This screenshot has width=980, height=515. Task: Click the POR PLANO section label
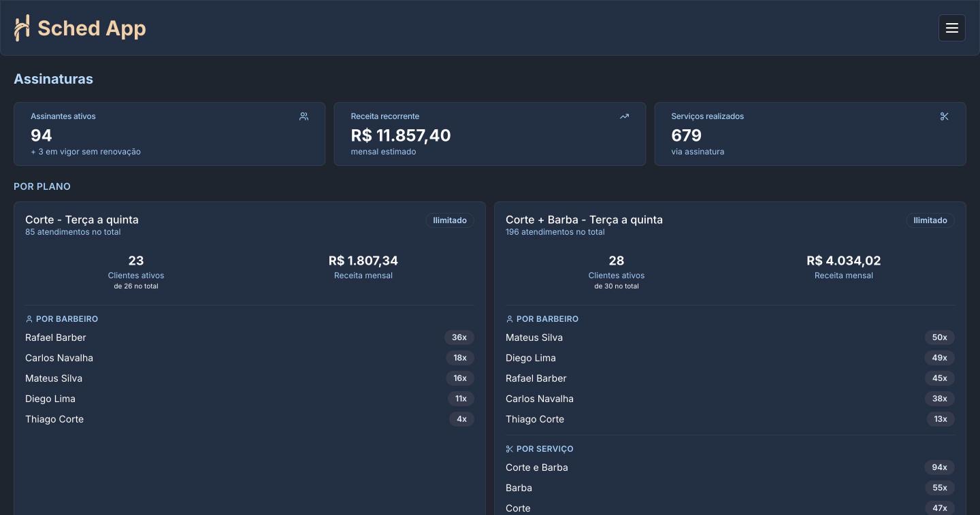(42, 186)
